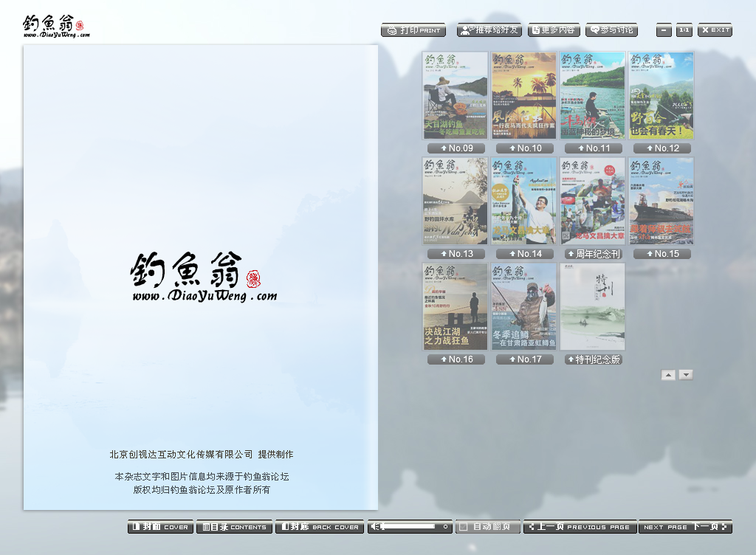Join discussion via 参与讨论 button
Image resolution: width=756 pixels, height=555 pixels.
[x=612, y=30]
